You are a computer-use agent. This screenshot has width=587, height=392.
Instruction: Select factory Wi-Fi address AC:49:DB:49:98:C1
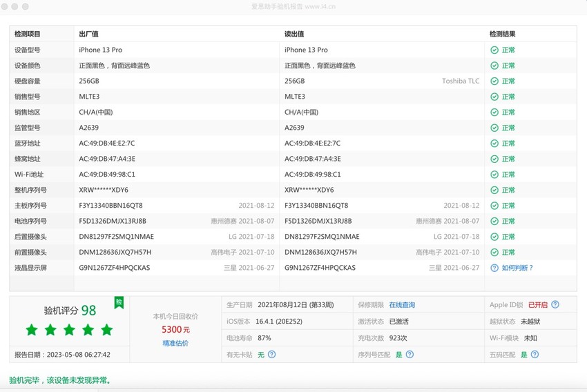point(107,175)
